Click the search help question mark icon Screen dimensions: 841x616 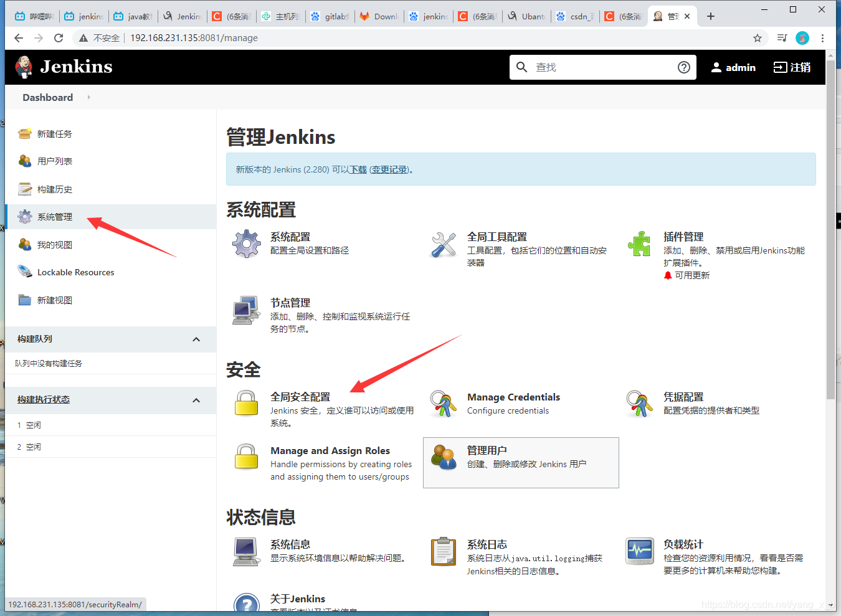(x=684, y=67)
